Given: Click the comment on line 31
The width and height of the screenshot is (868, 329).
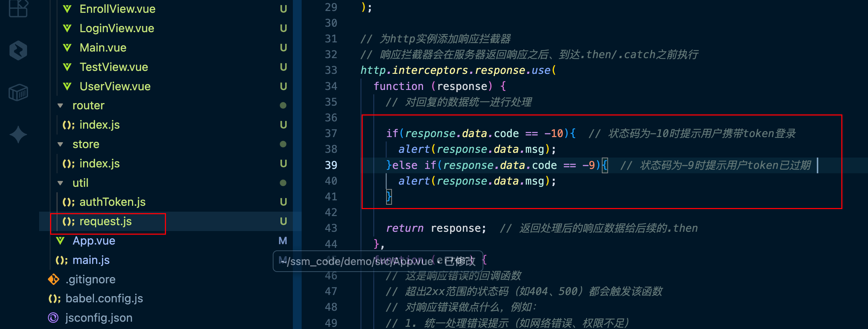Looking at the screenshot, I should click(435, 39).
